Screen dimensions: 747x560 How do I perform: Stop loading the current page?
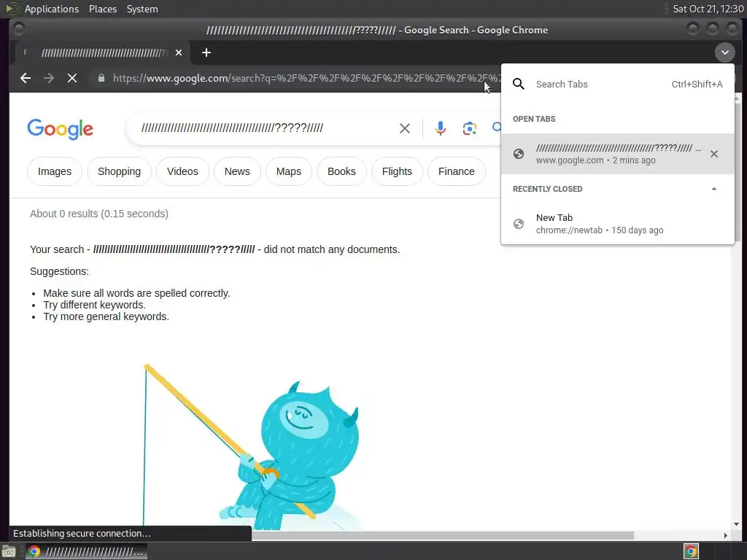(x=72, y=78)
